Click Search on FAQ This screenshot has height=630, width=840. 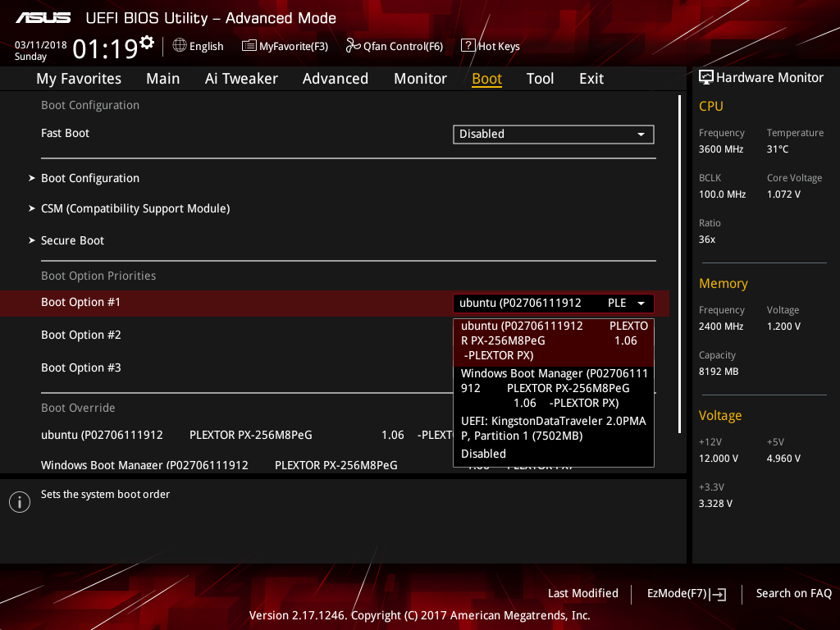pos(793,594)
